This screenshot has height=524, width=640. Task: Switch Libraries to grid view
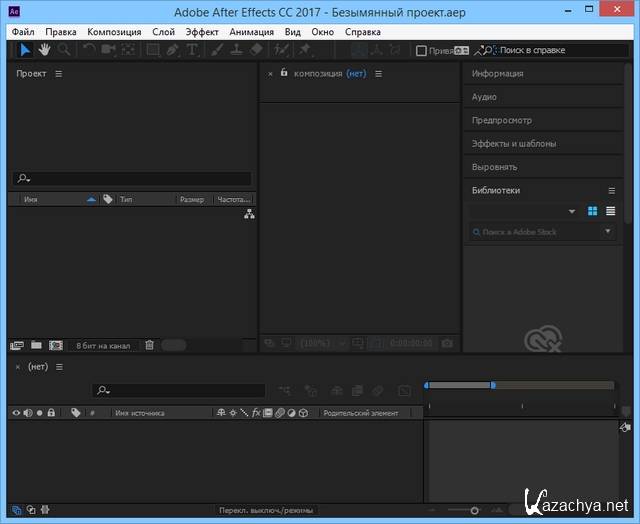[592, 211]
